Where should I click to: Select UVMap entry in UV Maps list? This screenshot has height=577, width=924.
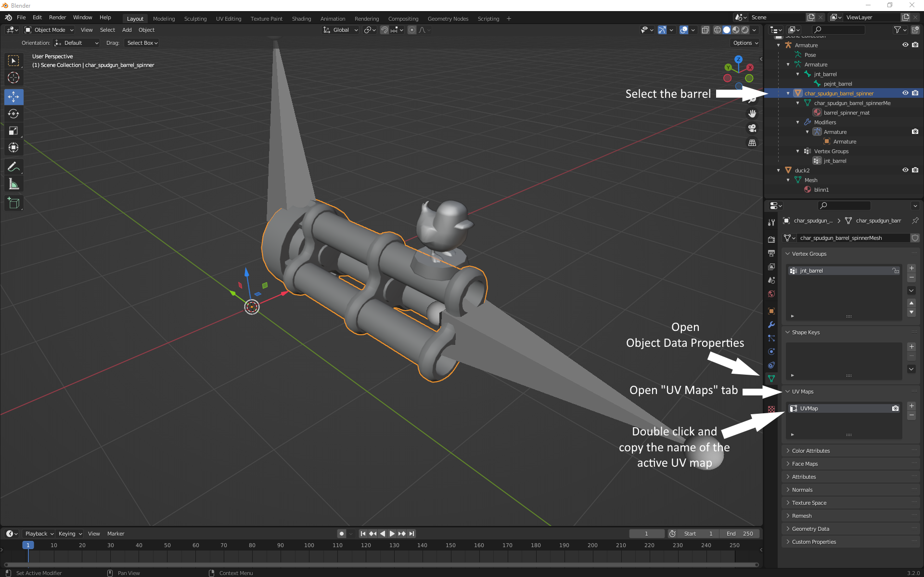click(844, 408)
